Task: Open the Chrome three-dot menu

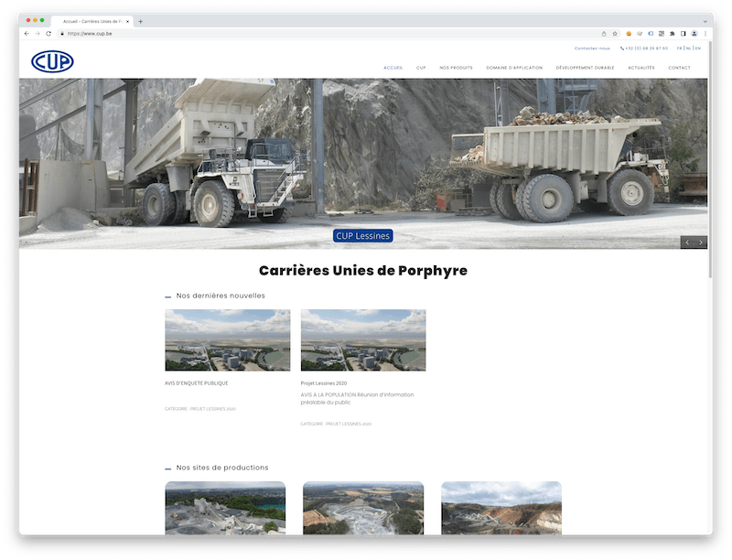Action: (x=705, y=34)
